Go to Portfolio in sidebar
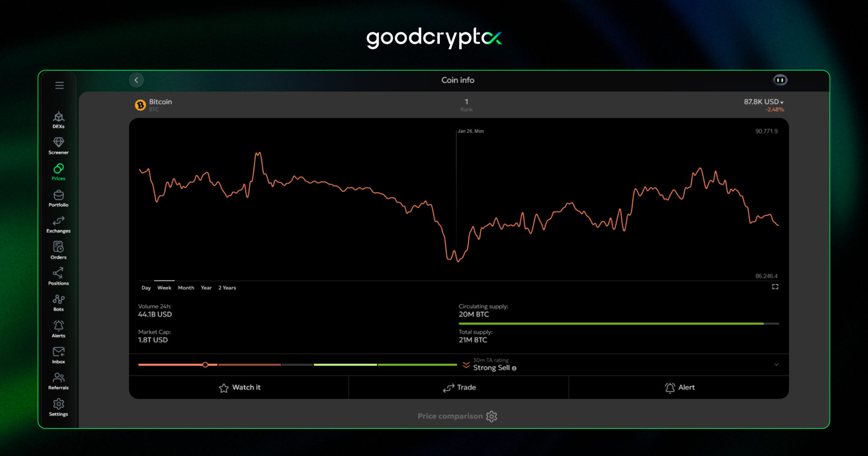The width and height of the screenshot is (868, 456). pyautogui.click(x=58, y=198)
